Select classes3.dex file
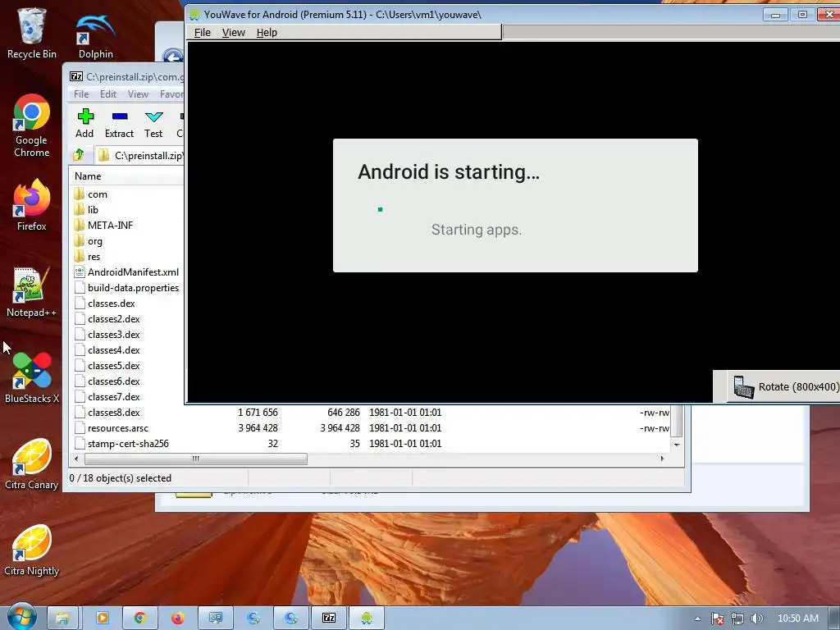This screenshot has width=840, height=630. (113, 335)
